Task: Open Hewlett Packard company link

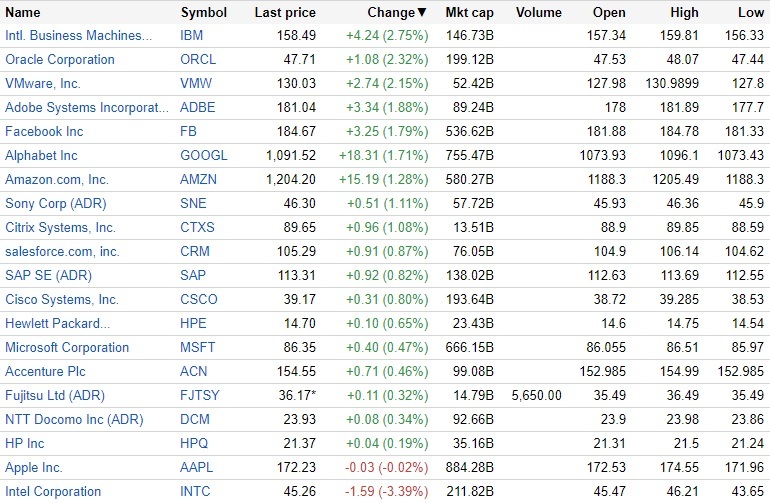Action: coord(57,323)
